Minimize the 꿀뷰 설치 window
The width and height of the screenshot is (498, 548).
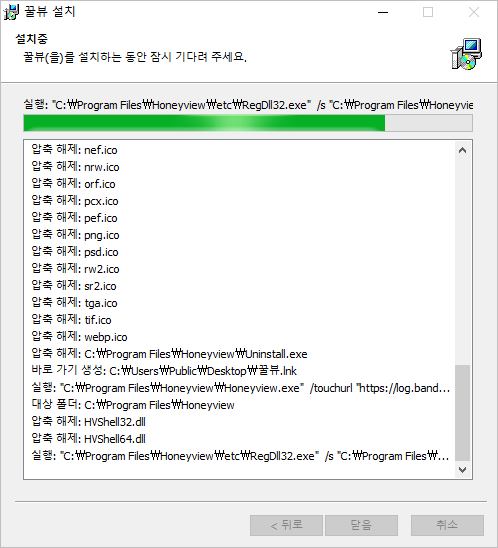pyautogui.click(x=383, y=12)
